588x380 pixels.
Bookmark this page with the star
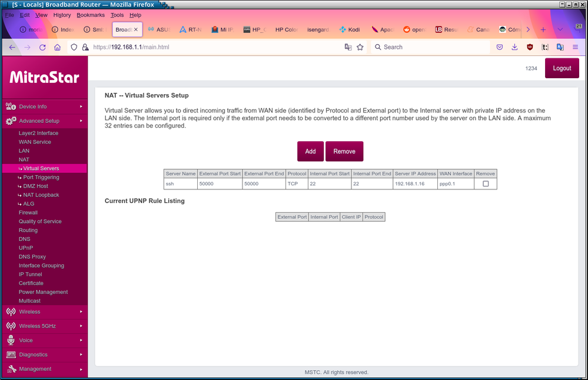360,47
